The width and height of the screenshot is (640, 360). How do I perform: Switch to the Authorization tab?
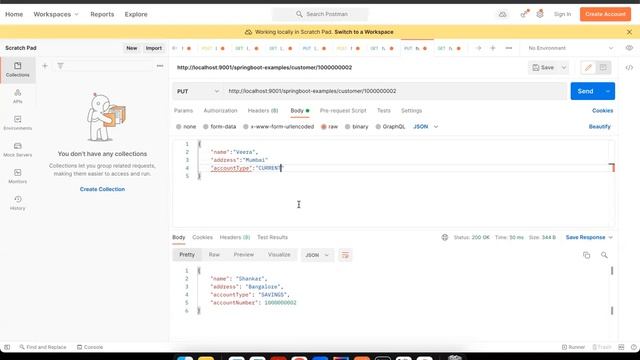pyautogui.click(x=220, y=111)
